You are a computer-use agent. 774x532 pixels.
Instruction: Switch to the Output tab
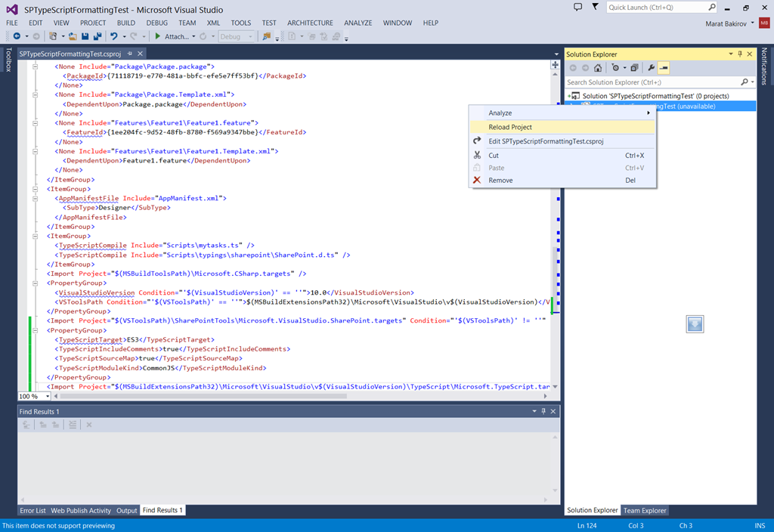click(126, 510)
